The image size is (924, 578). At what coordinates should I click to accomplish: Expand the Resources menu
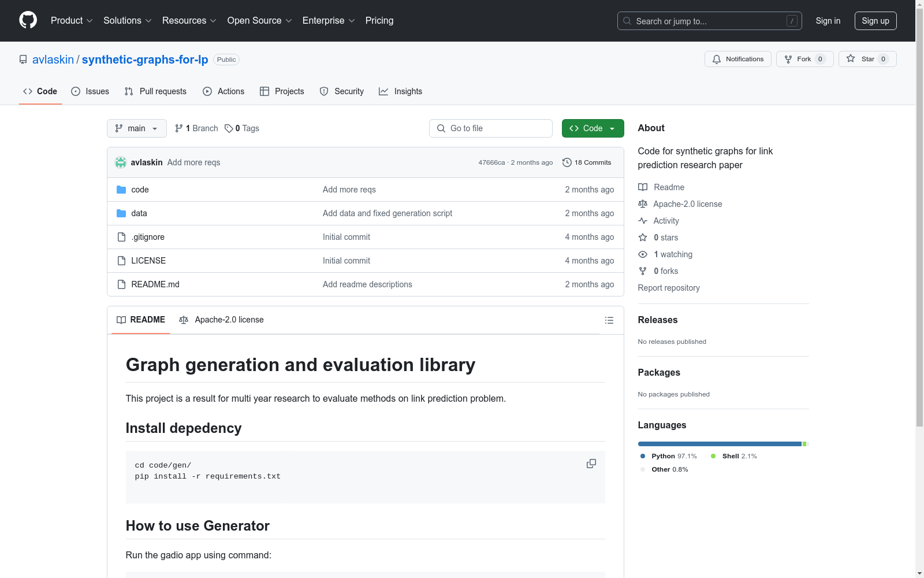[189, 21]
